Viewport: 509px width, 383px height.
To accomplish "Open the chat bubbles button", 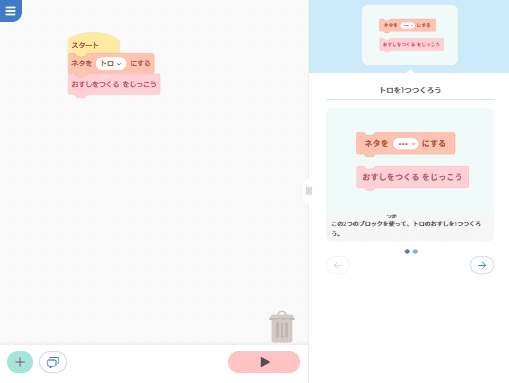I will click(53, 362).
